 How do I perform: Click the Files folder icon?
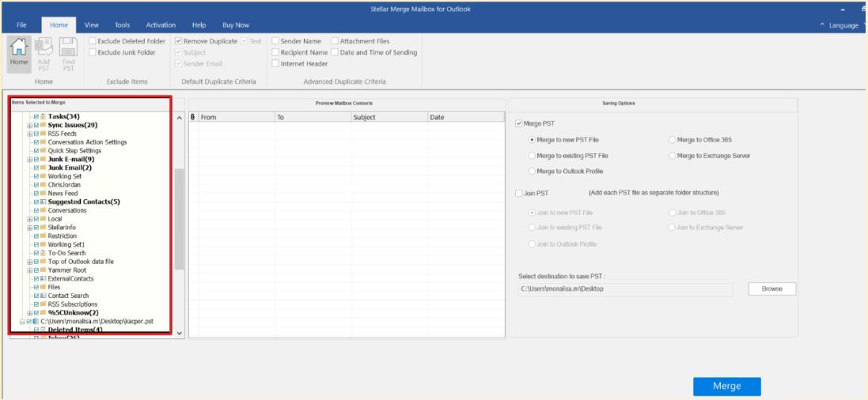click(44, 287)
